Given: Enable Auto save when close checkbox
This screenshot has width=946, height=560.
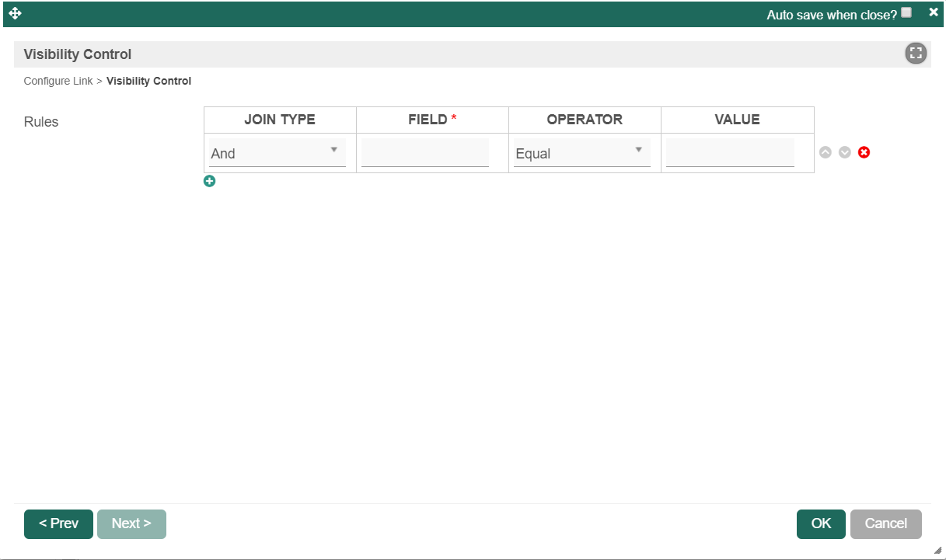Looking at the screenshot, I should tap(906, 12).
